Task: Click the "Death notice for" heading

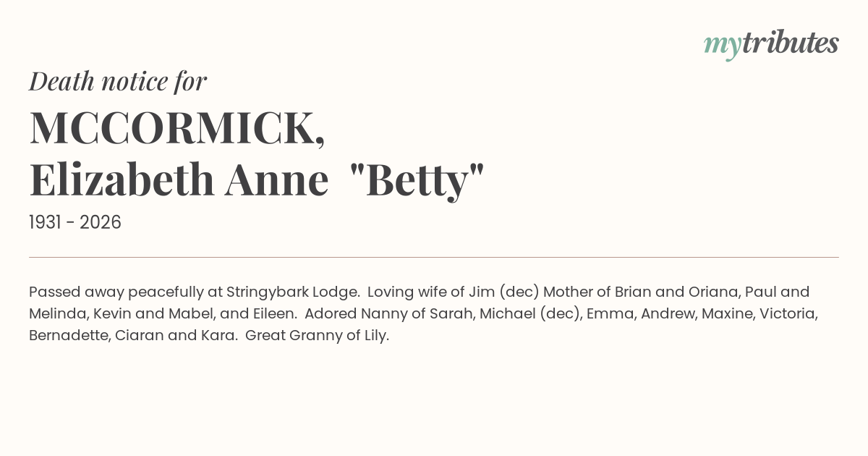Action: tap(118, 82)
